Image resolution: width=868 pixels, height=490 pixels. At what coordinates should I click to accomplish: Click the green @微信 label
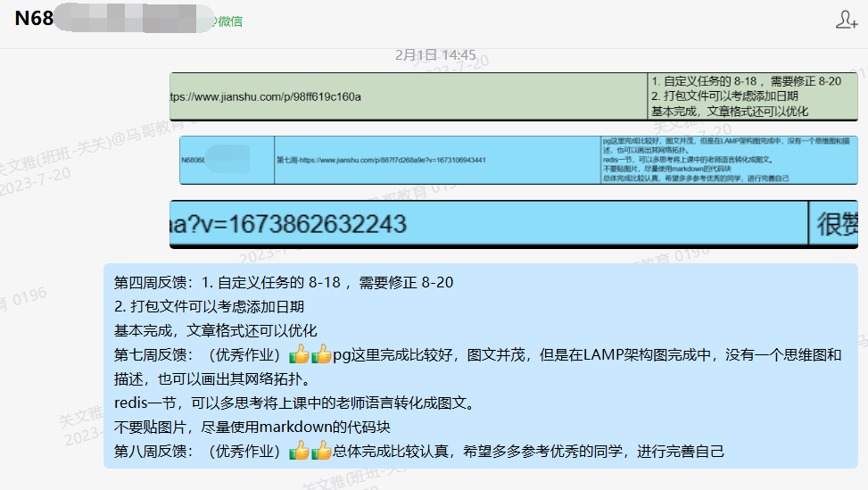[x=224, y=21]
